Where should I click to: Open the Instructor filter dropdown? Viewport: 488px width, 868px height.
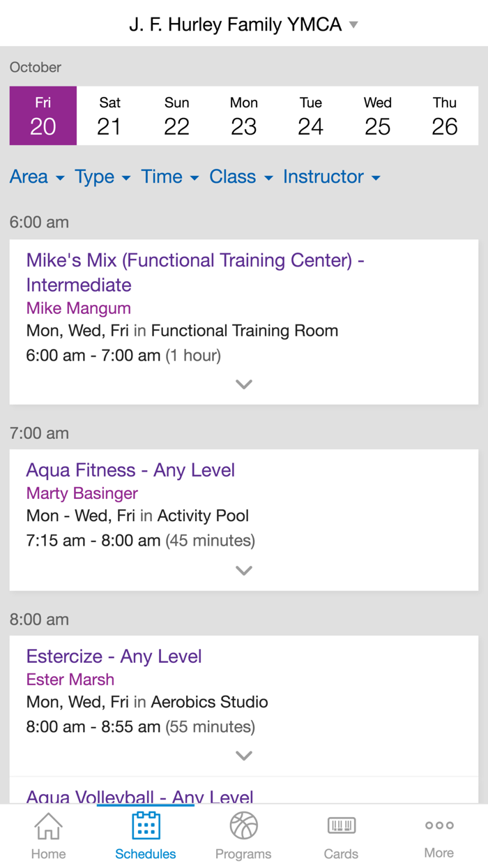point(331,177)
